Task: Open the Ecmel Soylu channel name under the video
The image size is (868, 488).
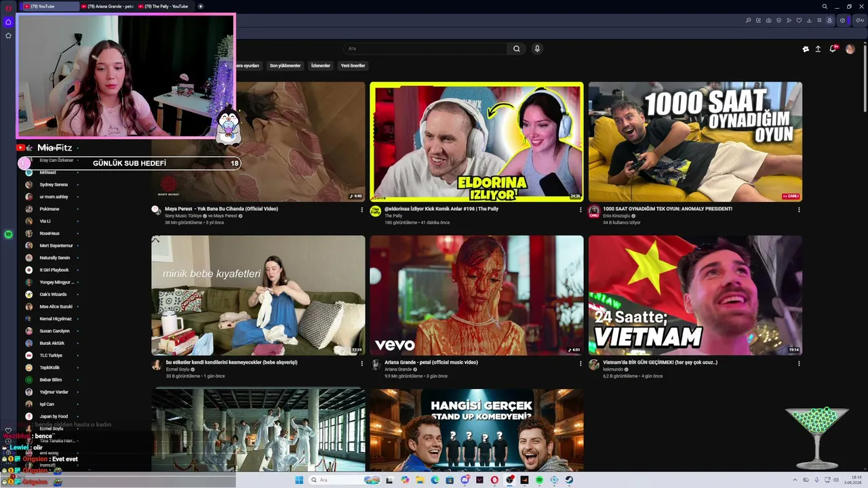Action: 178,369
